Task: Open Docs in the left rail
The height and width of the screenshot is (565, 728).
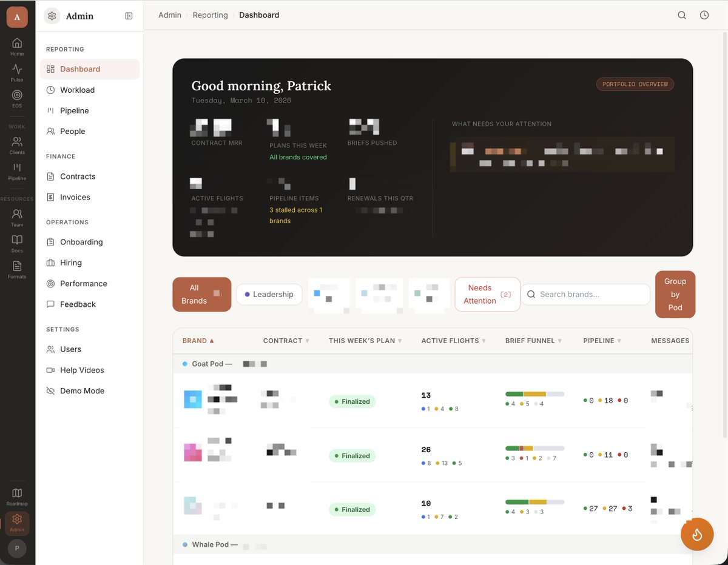Action: [x=17, y=244]
